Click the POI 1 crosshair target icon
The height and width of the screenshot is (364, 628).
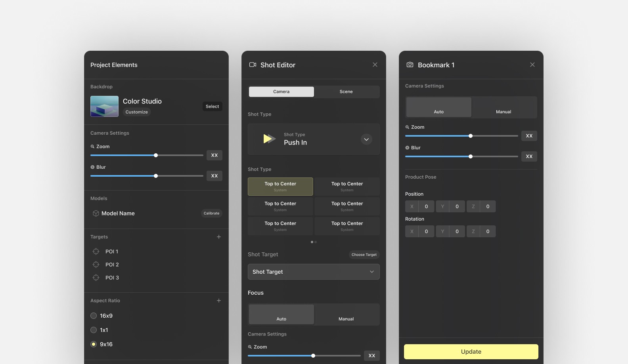[96, 252]
